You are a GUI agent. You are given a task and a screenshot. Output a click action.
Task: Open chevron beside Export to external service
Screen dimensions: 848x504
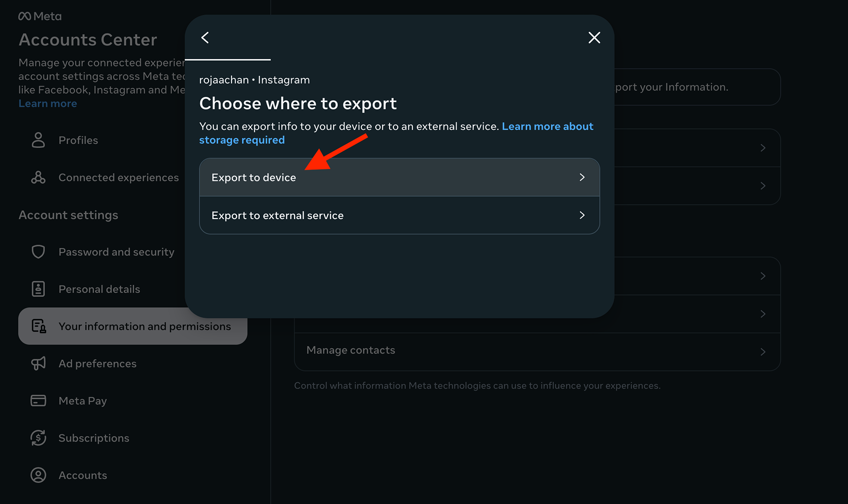[x=582, y=216]
